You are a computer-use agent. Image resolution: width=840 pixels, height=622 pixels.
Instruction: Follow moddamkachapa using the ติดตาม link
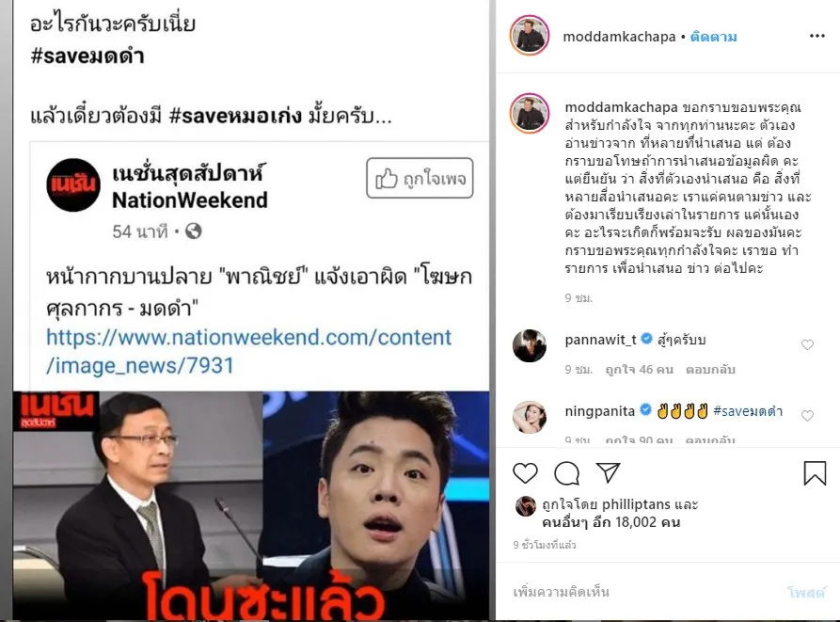(714, 37)
